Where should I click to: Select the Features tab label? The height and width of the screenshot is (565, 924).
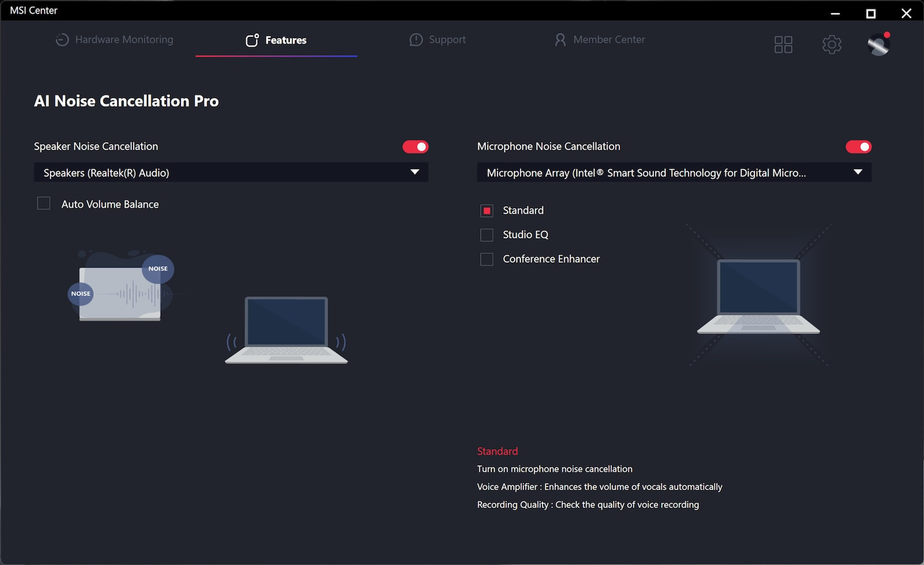tap(286, 40)
